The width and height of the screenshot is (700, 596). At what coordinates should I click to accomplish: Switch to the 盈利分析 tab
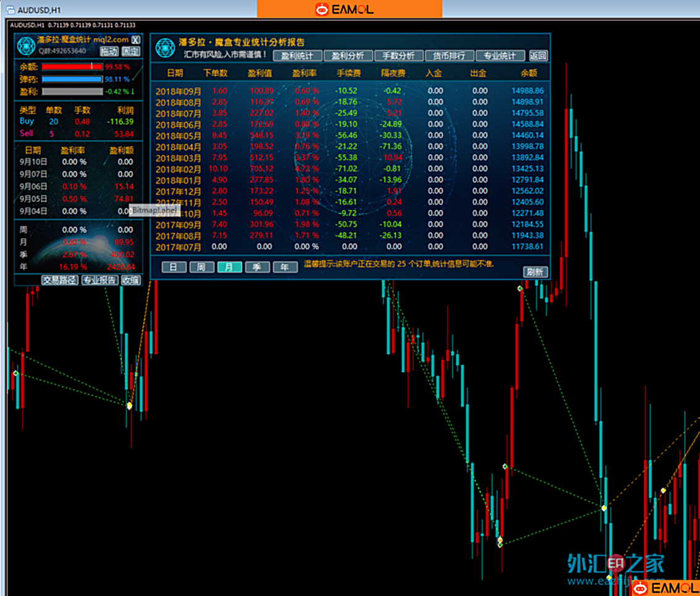tap(348, 56)
